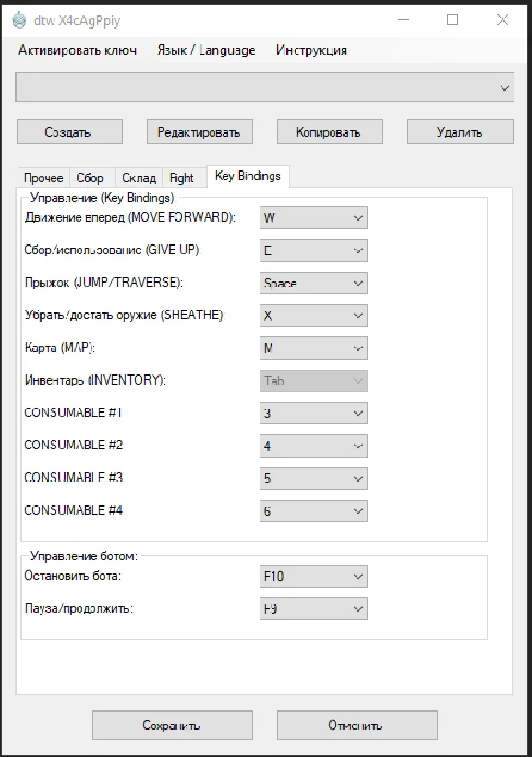This screenshot has height=757, width=532.
Task: Open the CONSUMABLE #2 key dropdown
Action: click(x=313, y=446)
